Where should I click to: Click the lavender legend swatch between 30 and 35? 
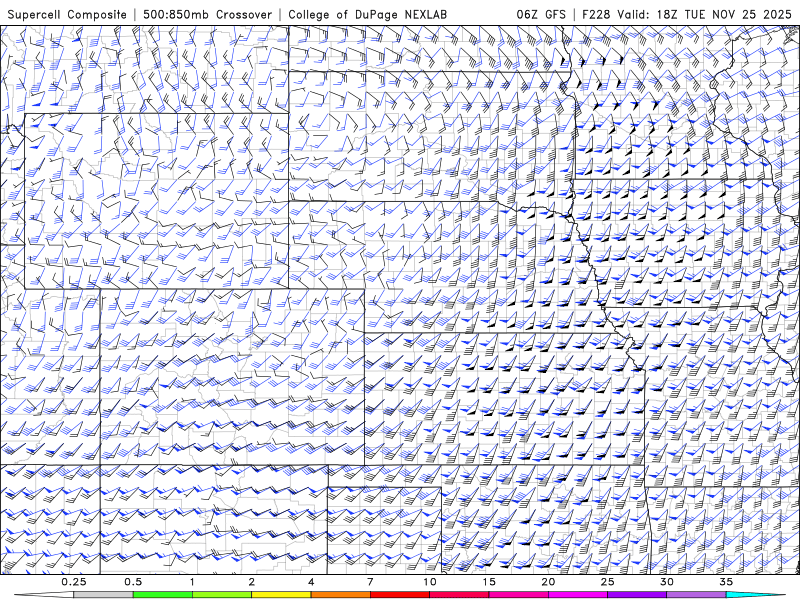click(x=696, y=595)
